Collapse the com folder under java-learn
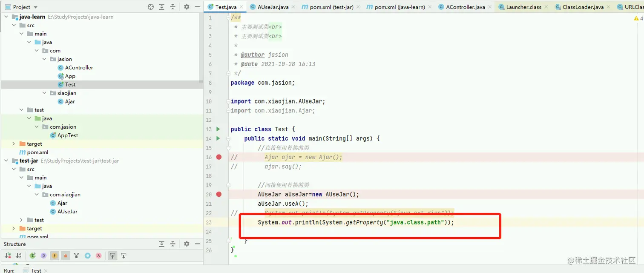Image resolution: width=644 pixels, height=273 pixels. pos(37,51)
